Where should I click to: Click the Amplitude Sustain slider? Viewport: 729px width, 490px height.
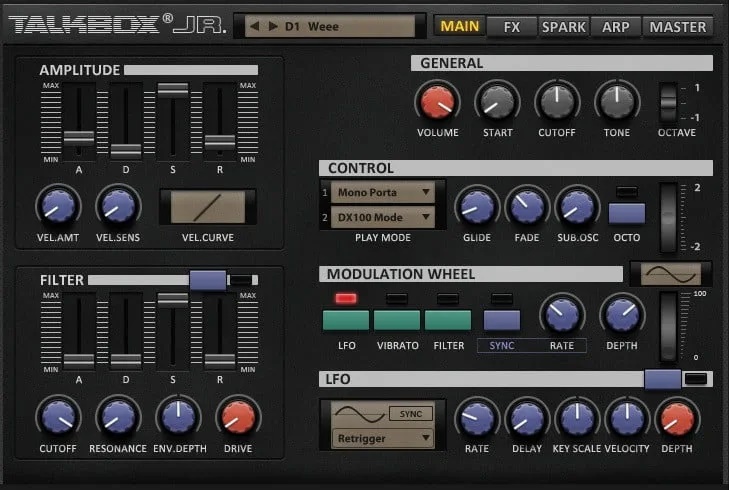click(172, 89)
